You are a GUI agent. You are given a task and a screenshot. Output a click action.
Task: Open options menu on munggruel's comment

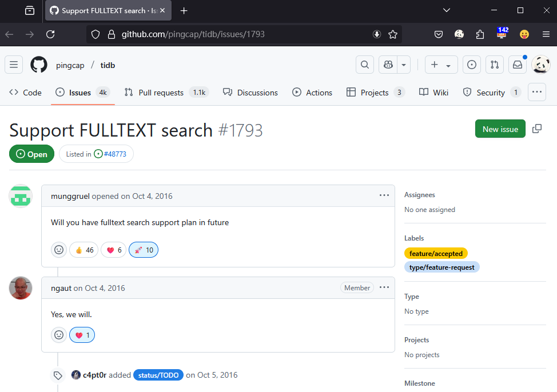click(x=384, y=195)
